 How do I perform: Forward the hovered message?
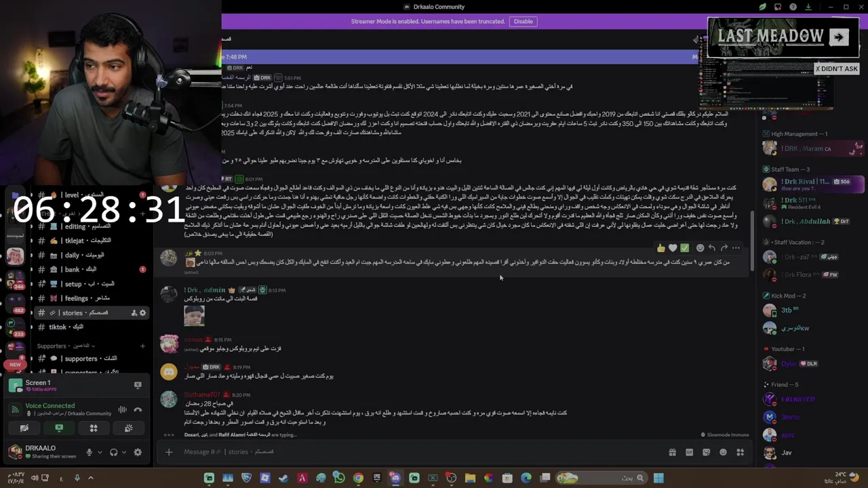pyautogui.click(x=724, y=248)
